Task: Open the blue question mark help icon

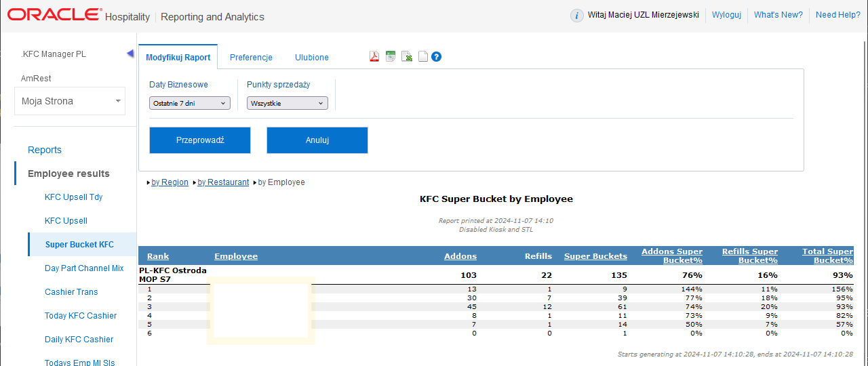Action: (x=437, y=57)
